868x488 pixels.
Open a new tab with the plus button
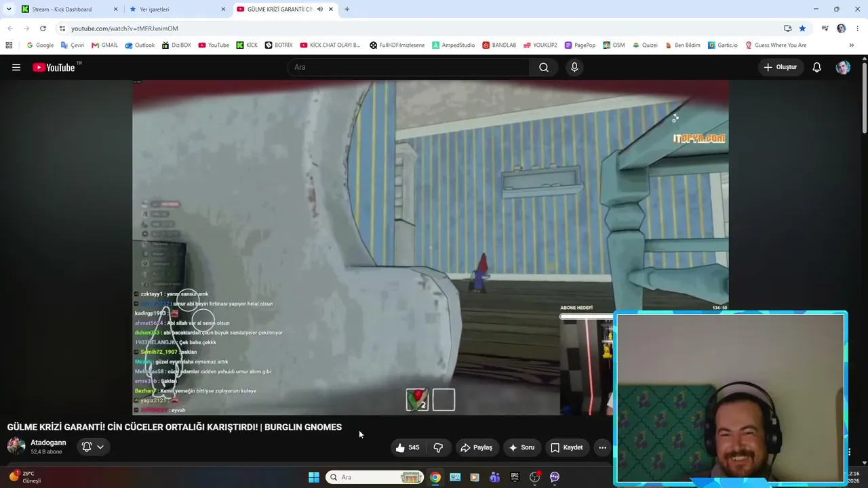pyautogui.click(x=347, y=9)
